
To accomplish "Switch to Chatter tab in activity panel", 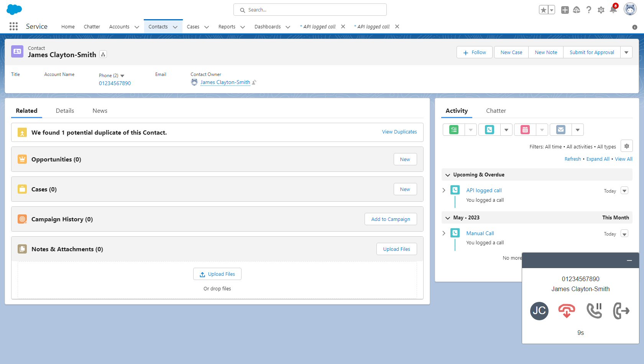I will tap(496, 111).
